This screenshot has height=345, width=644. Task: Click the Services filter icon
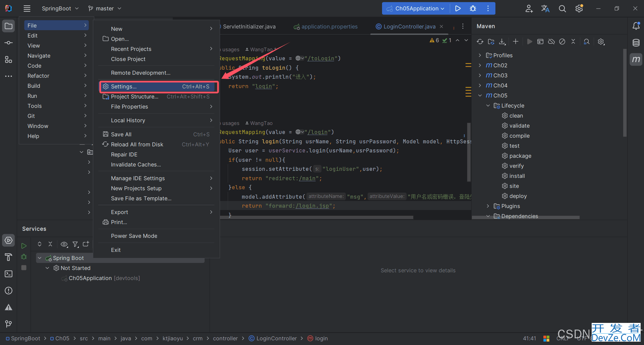pyautogui.click(x=75, y=244)
